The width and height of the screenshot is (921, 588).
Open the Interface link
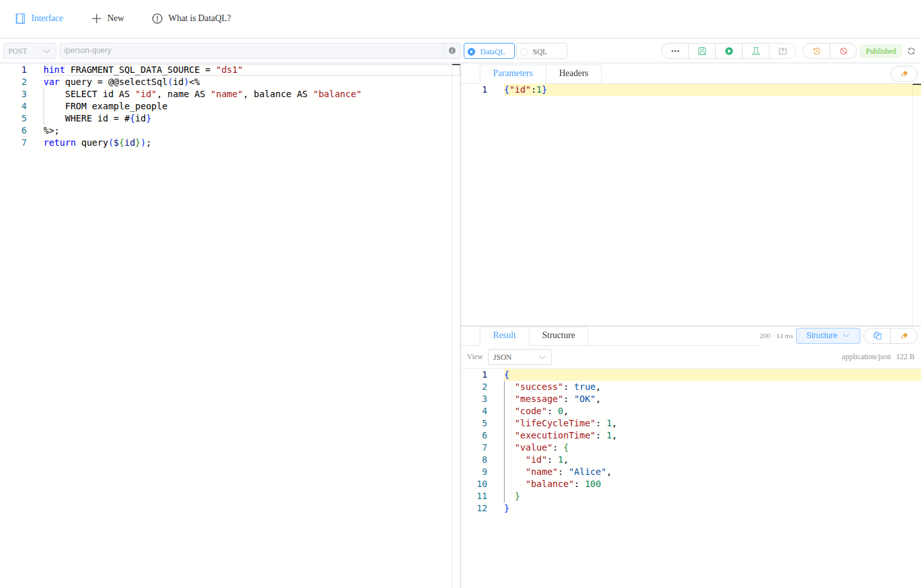coord(47,19)
